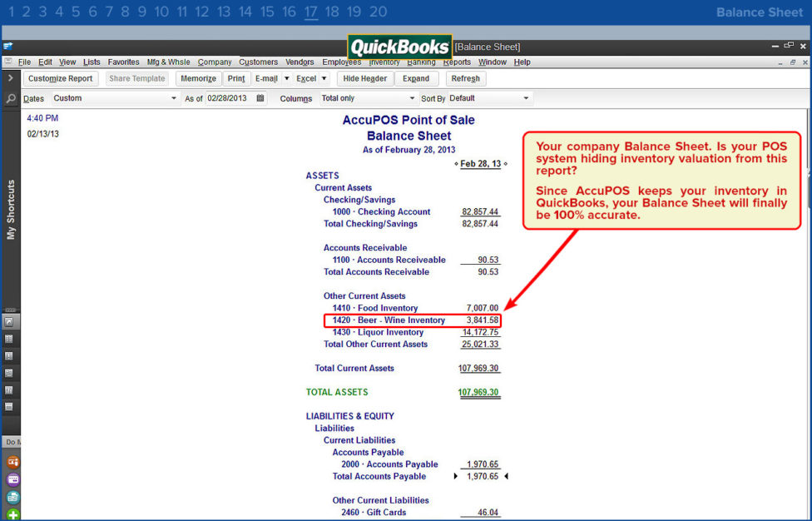Click the My Shortcuts label in the sidebar
Image resolution: width=812 pixels, height=521 pixels.
pyautogui.click(x=10, y=210)
